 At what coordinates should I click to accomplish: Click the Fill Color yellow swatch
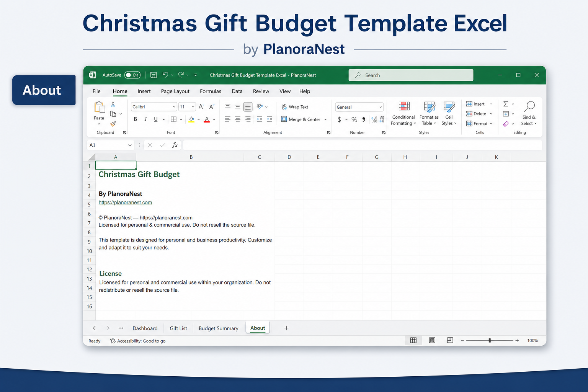[x=191, y=119]
